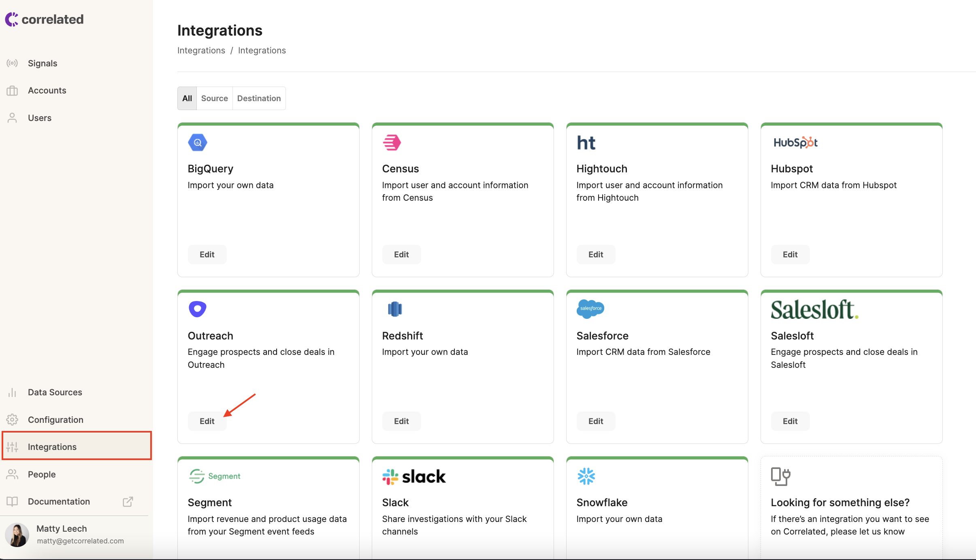Open the People page
Viewport: 976px width, 560px height.
tap(42, 474)
